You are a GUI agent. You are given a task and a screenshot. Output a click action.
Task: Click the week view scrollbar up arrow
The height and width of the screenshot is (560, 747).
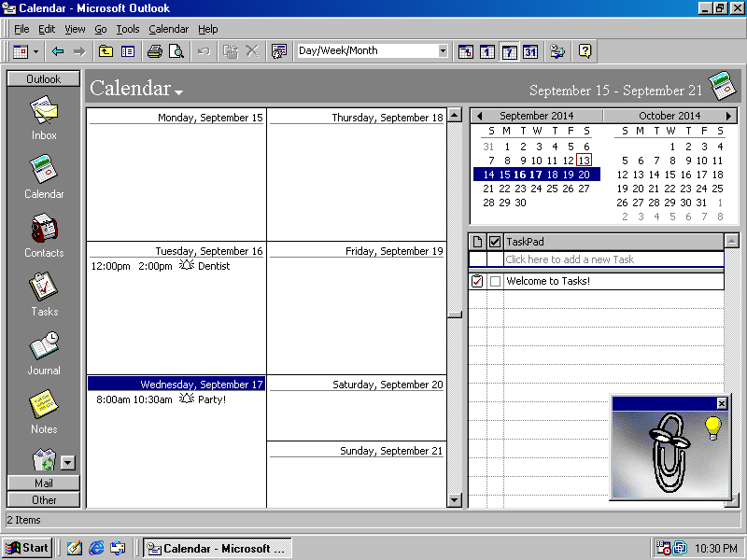[x=455, y=115]
